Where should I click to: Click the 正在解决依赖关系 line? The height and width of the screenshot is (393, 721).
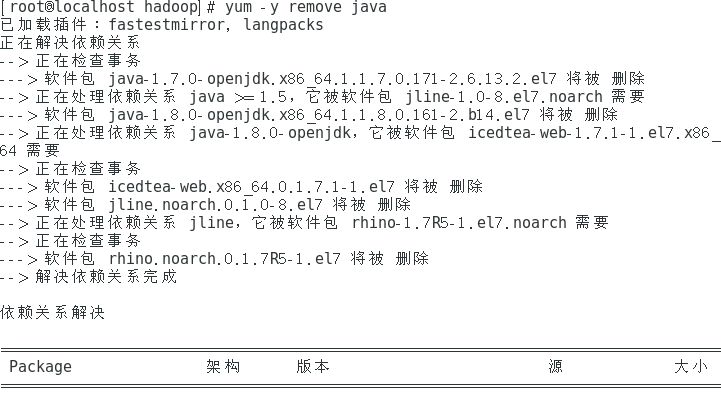pos(70,43)
